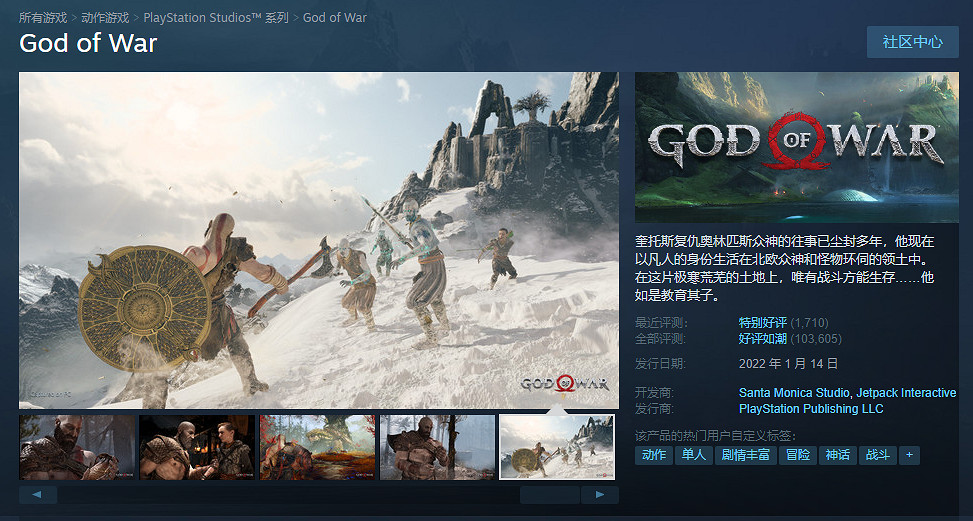Image resolution: width=973 pixels, height=521 pixels.
Task: Select the highlighted snowy battle thumbnail
Action: click(557, 447)
